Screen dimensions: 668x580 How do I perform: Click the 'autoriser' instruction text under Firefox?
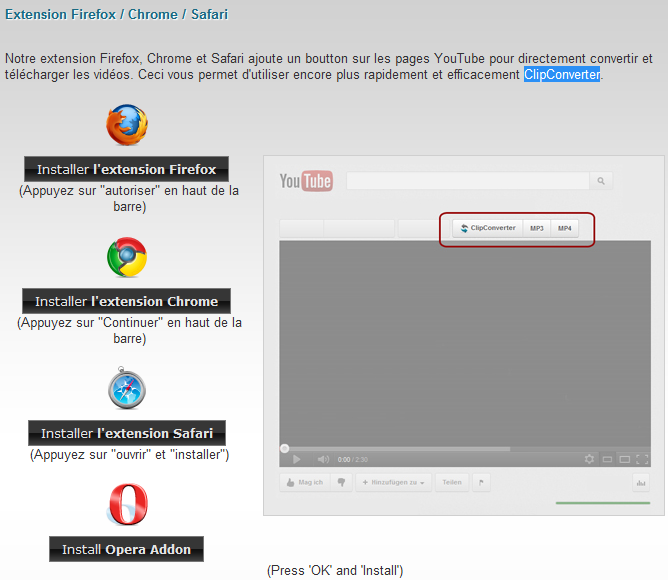click(x=129, y=198)
